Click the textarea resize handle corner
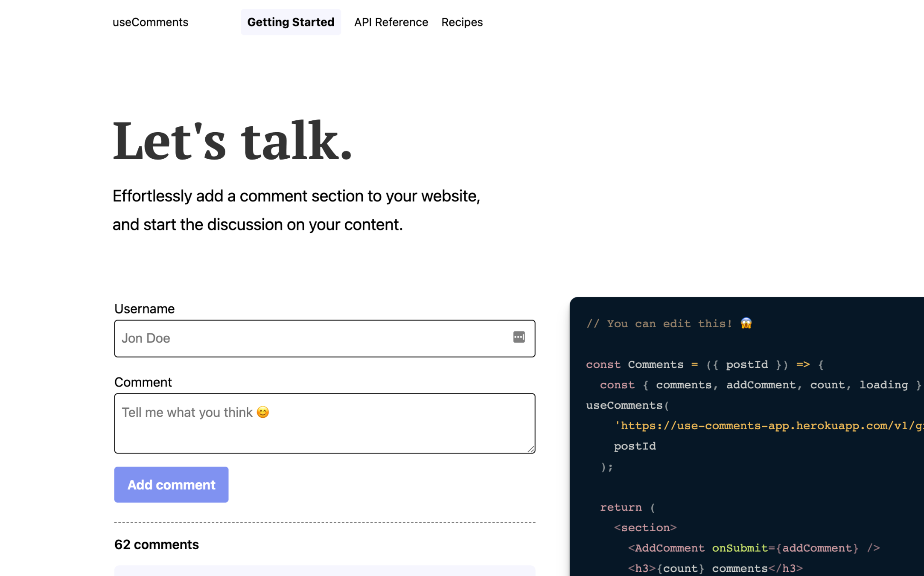 [x=530, y=448]
